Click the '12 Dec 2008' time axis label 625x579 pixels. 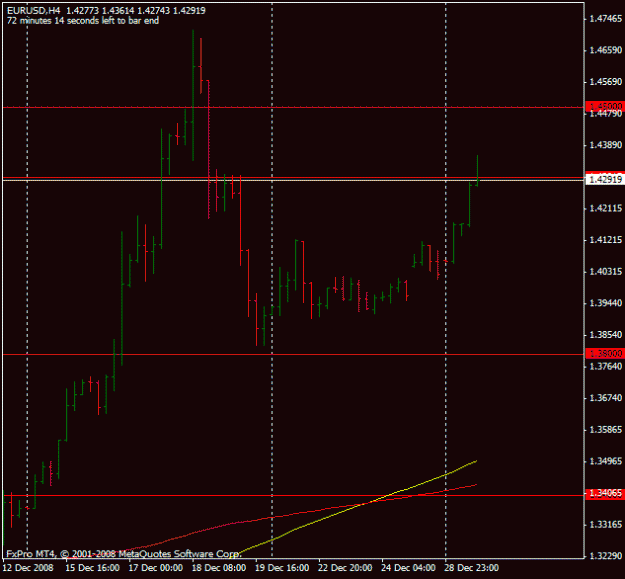coord(28,568)
